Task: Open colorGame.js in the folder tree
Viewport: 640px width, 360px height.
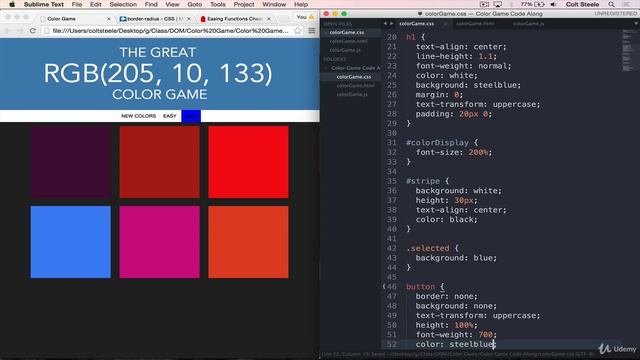Action: tap(352, 94)
